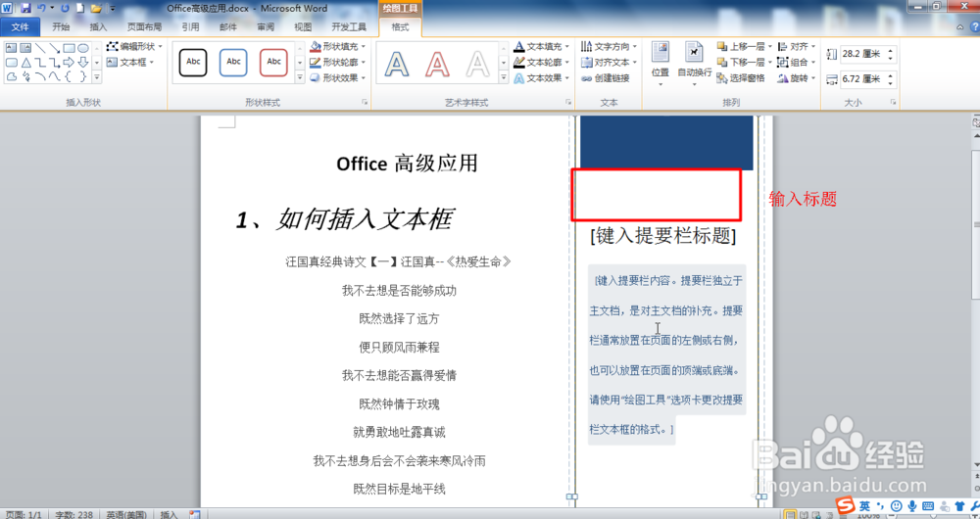Apply the blue WordArt A style
The width and height of the screenshot is (980, 519).
point(396,64)
